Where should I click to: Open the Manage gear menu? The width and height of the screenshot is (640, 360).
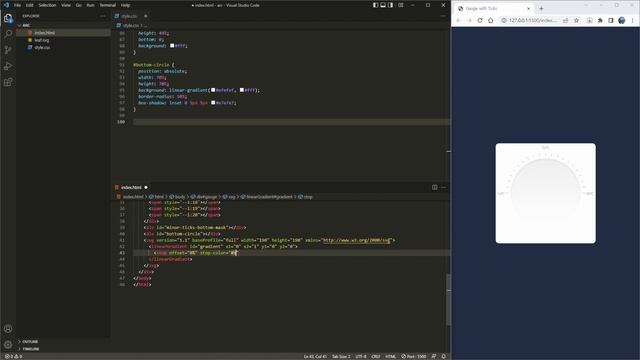tap(8, 345)
